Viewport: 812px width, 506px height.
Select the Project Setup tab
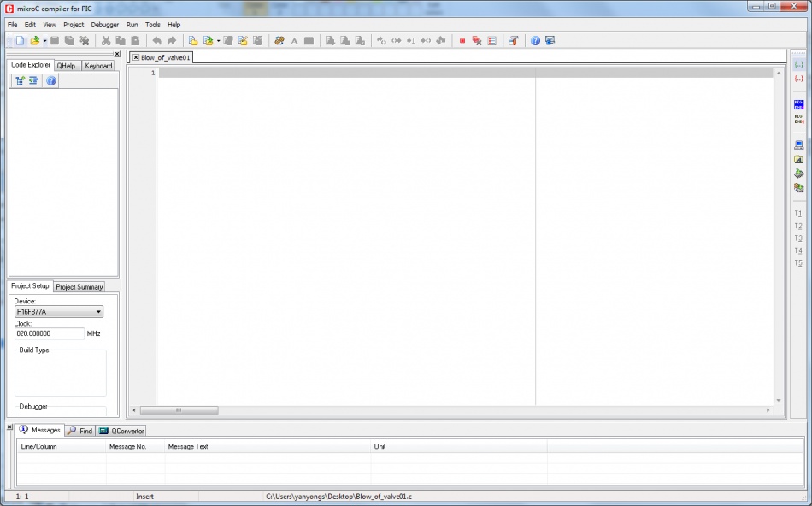(30, 285)
